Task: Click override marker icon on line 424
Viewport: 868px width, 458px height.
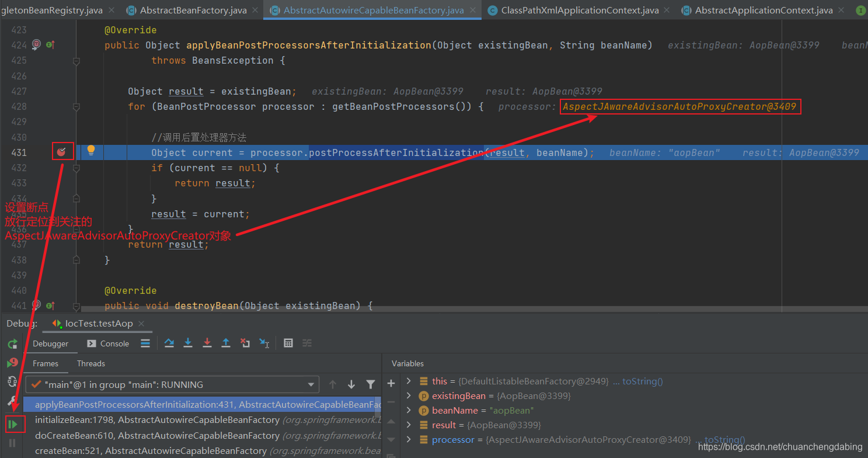Action: 37,44
